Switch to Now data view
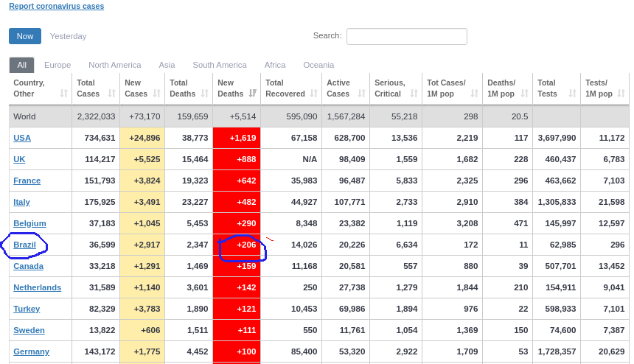Image resolution: width=634 pixels, height=364 pixels. (25, 36)
